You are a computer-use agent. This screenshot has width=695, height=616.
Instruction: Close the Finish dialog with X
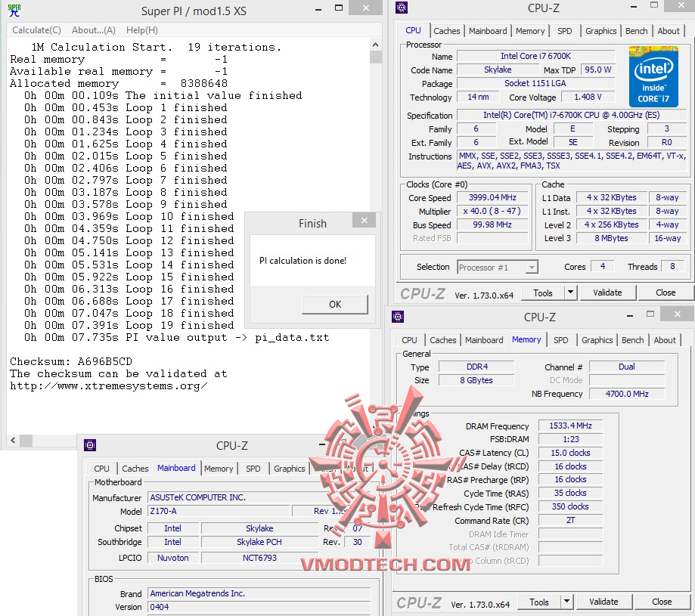(x=365, y=220)
